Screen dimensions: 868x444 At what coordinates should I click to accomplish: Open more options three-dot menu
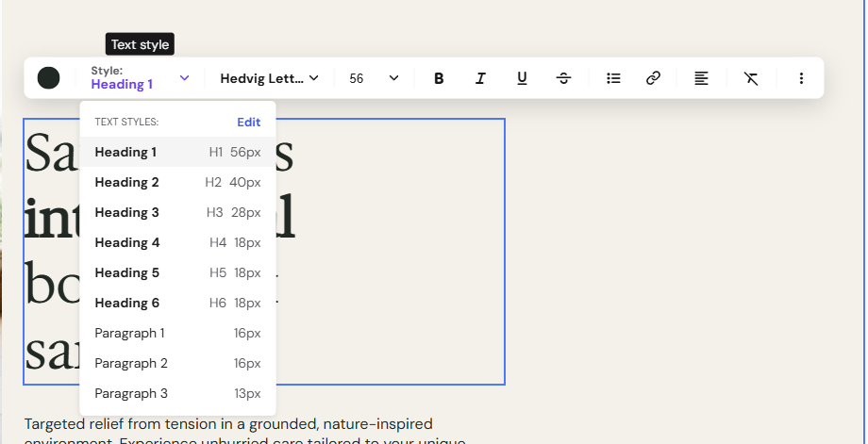tap(801, 78)
